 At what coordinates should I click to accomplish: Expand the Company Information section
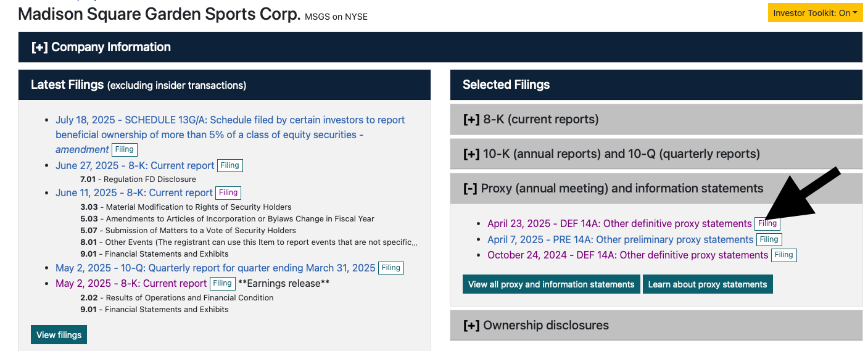[440, 47]
